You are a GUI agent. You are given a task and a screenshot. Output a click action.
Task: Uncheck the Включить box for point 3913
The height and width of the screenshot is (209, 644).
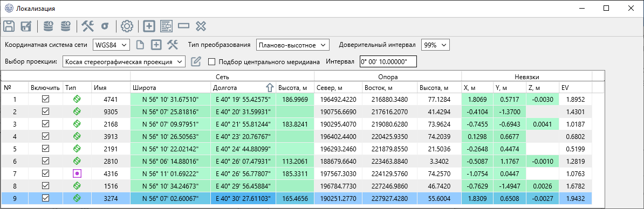pos(46,136)
